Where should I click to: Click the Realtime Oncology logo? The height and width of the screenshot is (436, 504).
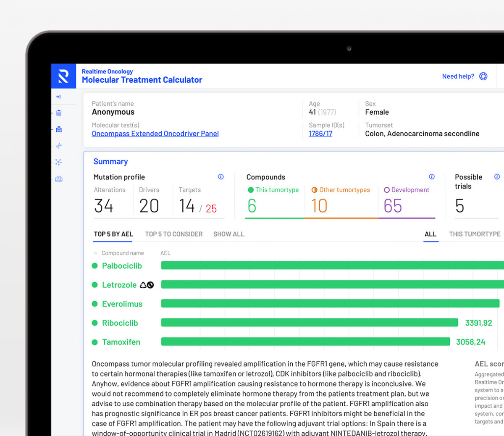click(x=63, y=76)
